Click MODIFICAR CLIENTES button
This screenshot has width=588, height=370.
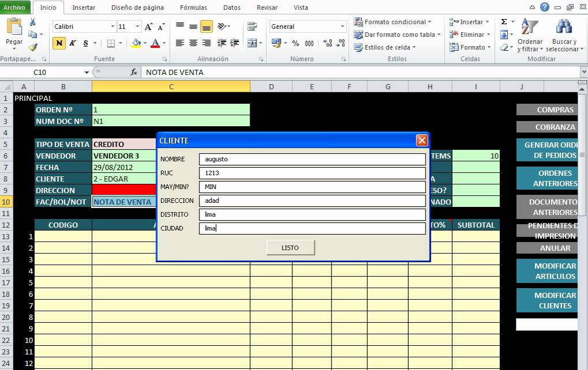[x=547, y=301]
